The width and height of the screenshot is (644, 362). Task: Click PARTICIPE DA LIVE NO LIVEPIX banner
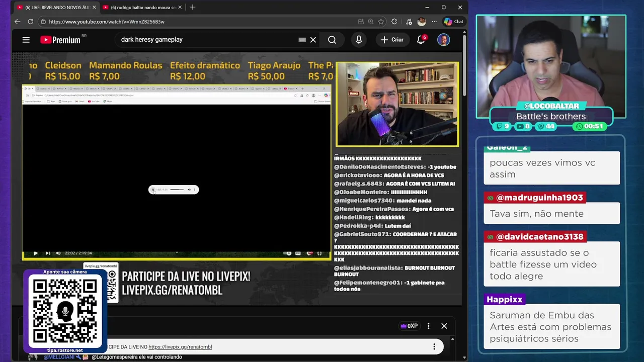click(x=186, y=283)
